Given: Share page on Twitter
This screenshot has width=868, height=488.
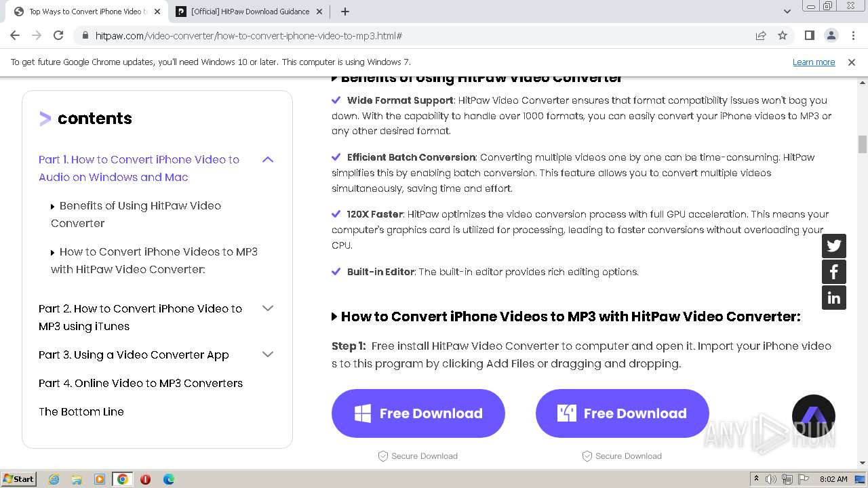Looking at the screenshot, I should [834, 246].
